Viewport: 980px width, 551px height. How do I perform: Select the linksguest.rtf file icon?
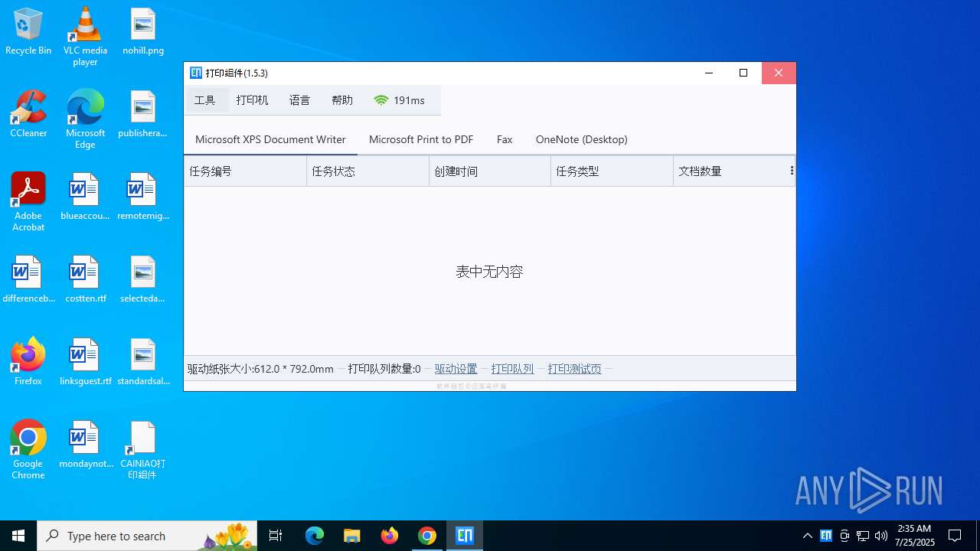[85, 362]
